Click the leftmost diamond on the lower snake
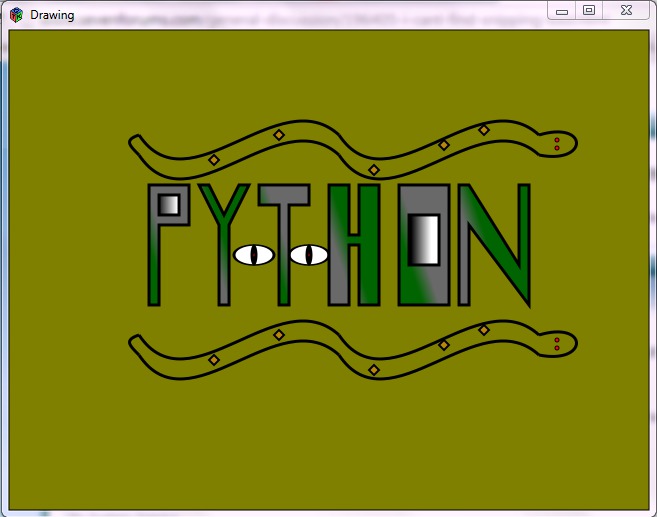The width and height of the screenshot is (657, 517). point(214,360)
